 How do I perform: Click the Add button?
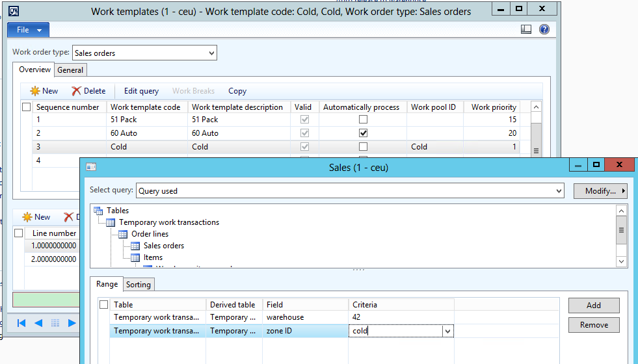(593, 305)
